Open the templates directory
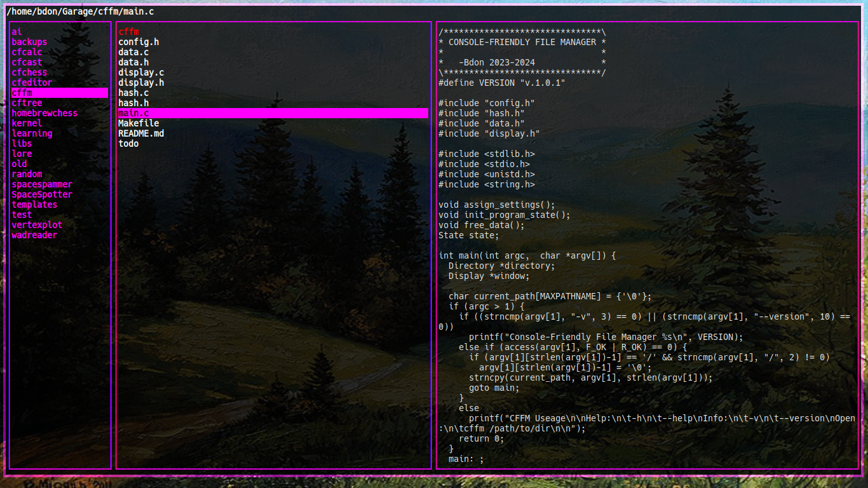Screen dimensions: 868x488 [x=34, y=205]
